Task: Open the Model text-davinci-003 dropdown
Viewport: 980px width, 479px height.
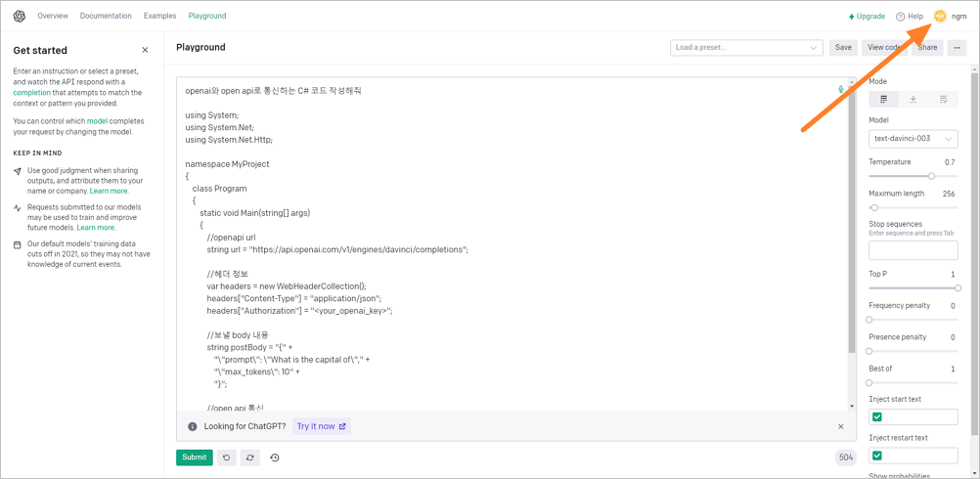Action: click(x=913, y=139)
